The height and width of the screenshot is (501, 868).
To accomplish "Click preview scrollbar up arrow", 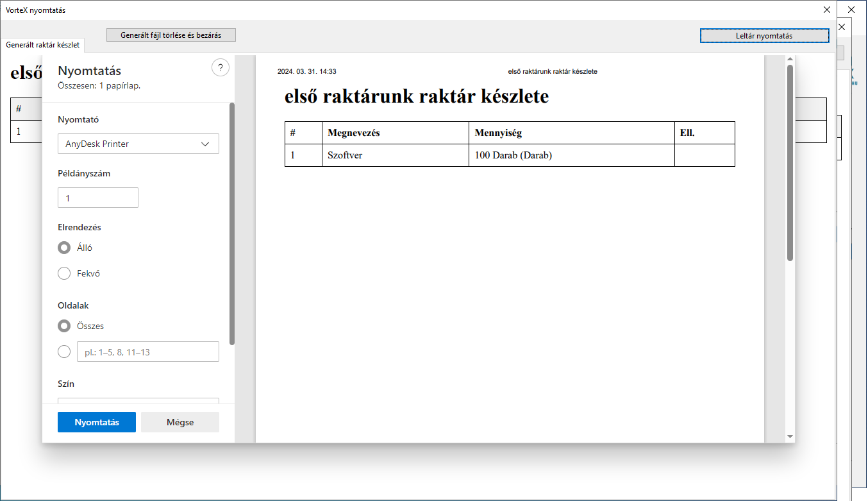I will click(790, 60).
